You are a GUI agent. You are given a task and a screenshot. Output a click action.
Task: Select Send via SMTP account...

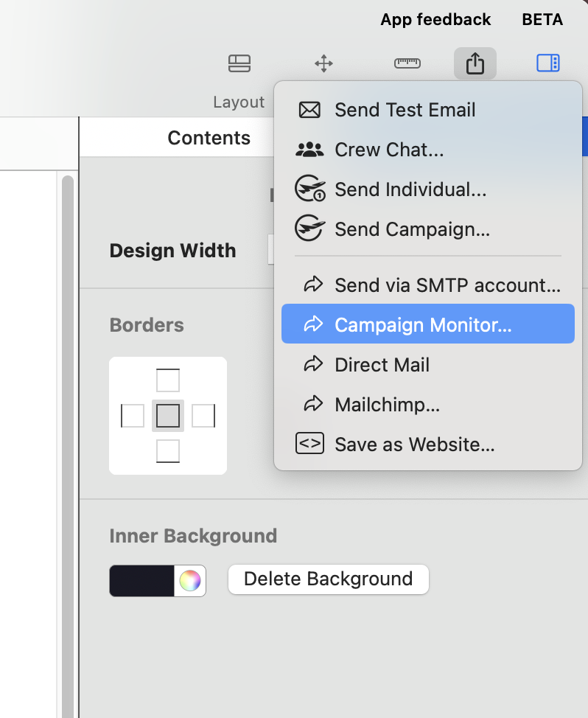tap(428, 285)
